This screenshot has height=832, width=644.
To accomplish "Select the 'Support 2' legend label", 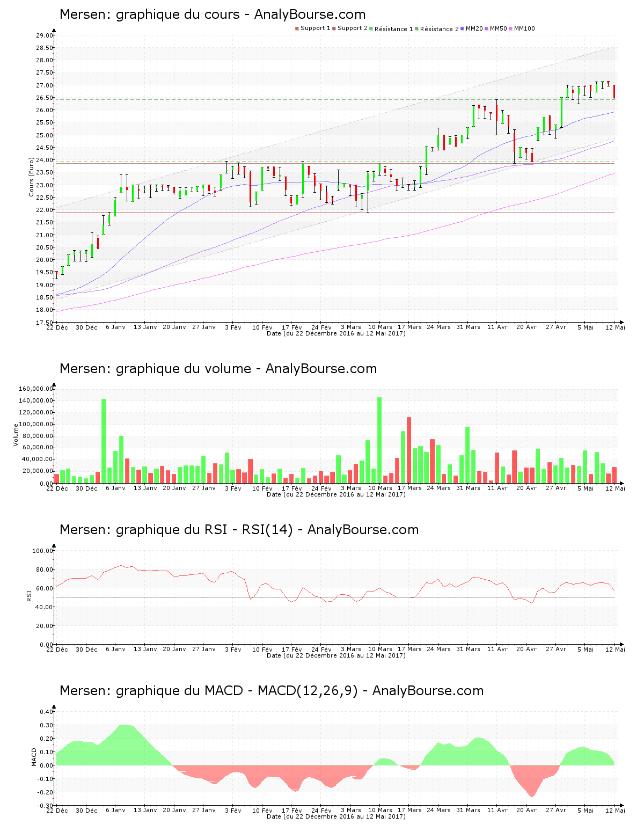I will pyautogui.click(x=353, y=28).
